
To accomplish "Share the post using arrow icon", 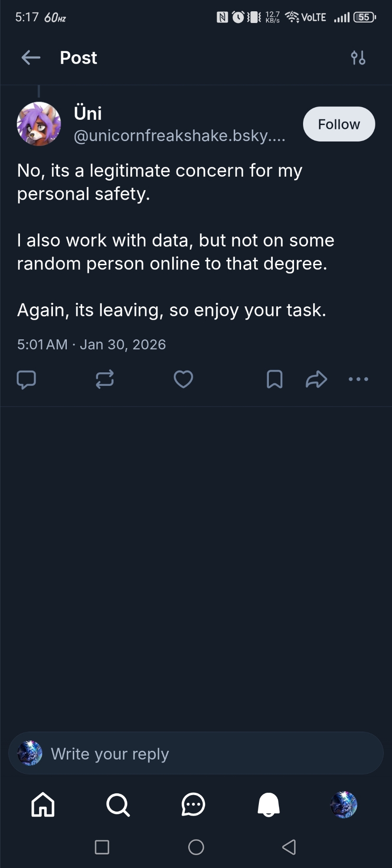I will click(x=316, y=379).
